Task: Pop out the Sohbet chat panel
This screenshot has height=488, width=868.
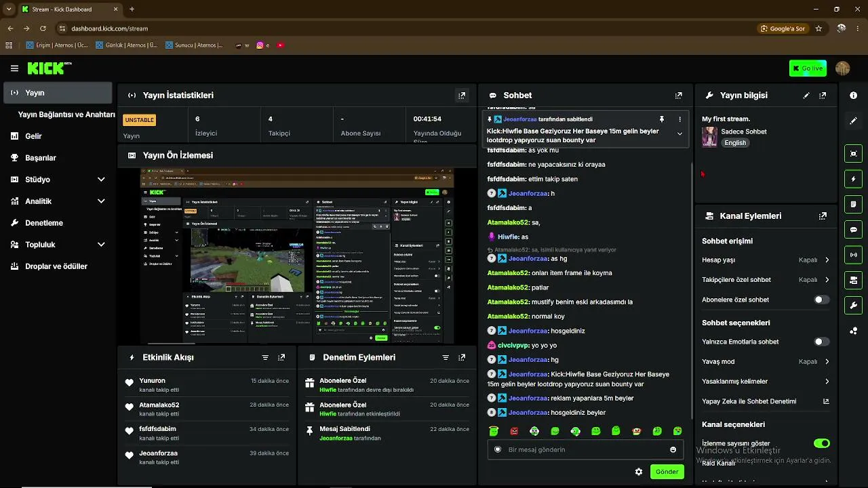Action: tap(678, 96)
